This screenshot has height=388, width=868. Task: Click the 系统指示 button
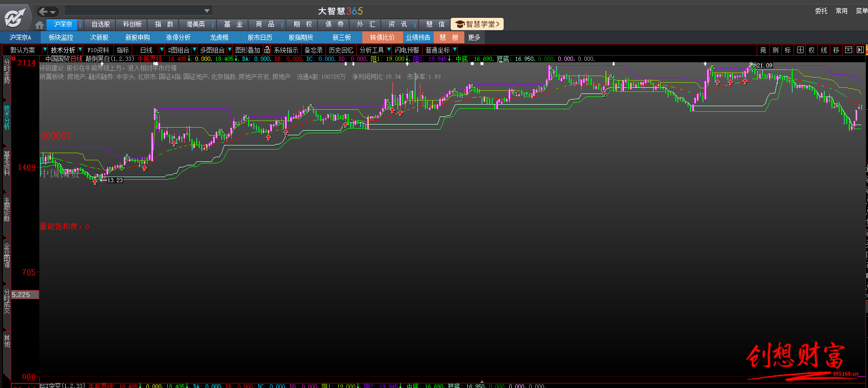coord(286,50)
